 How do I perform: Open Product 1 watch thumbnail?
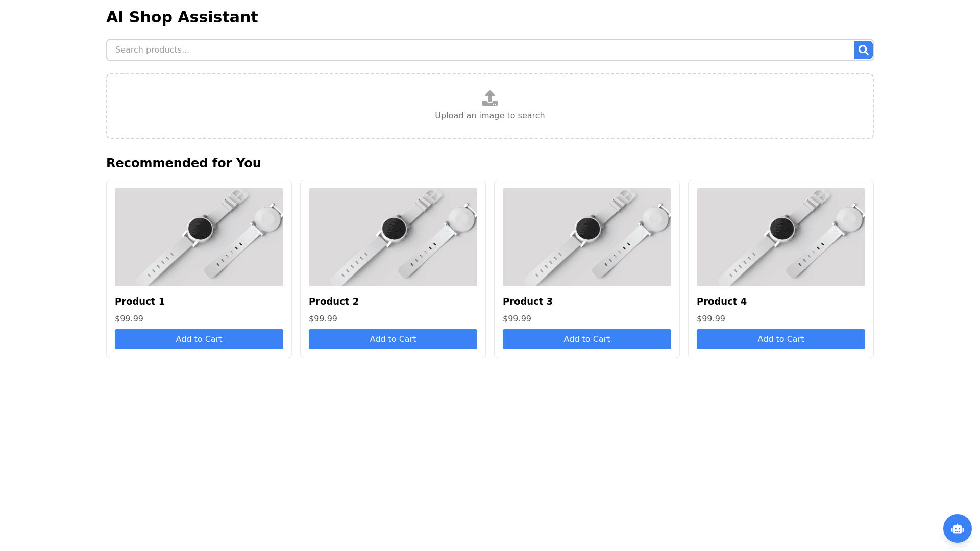pos(199,237)
